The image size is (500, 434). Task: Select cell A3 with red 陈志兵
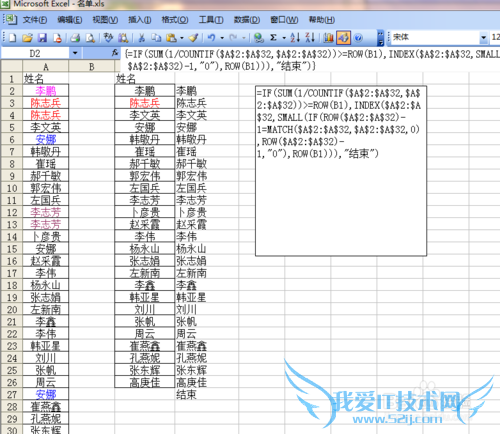click(46, 103)
